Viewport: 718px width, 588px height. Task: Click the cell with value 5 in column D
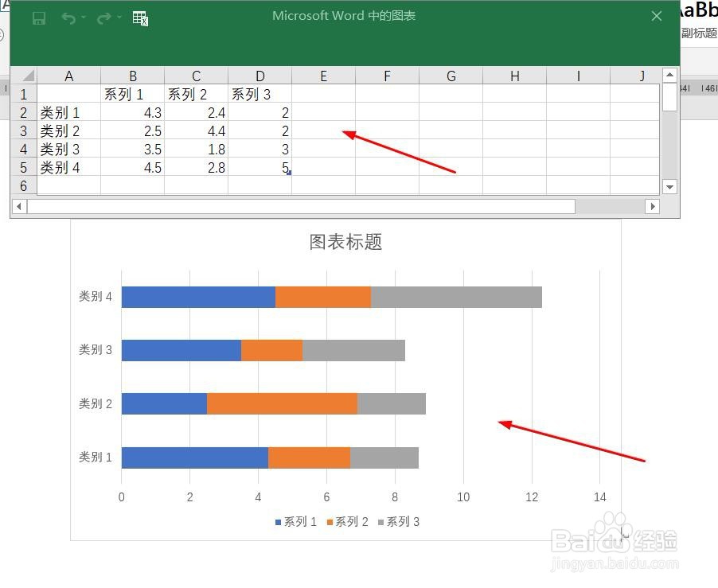259,167
